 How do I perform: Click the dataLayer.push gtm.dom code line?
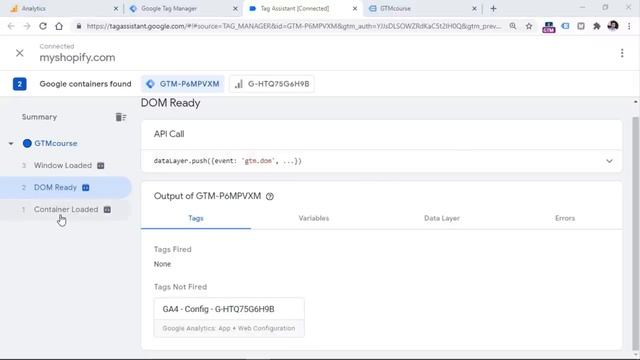(x=228, y=161)
